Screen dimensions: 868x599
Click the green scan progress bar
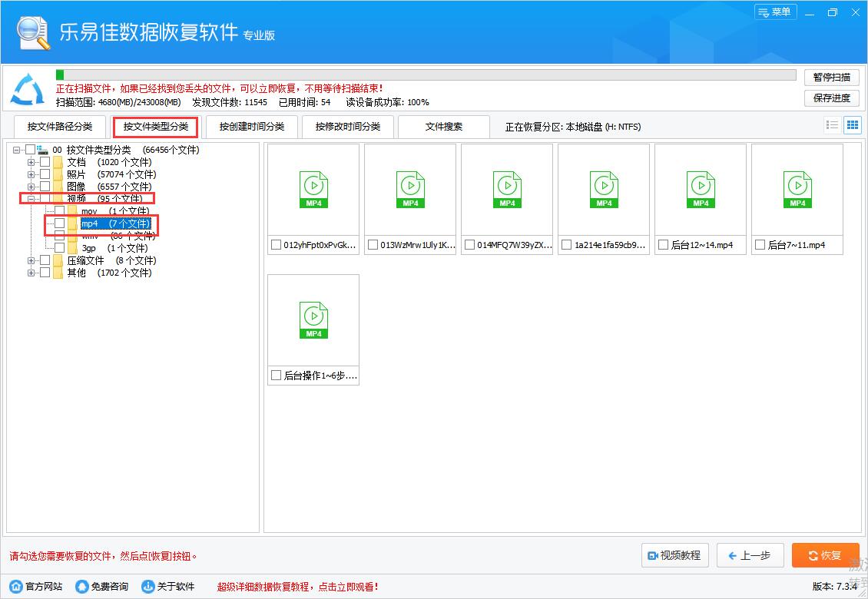click(x=426, y=74)
